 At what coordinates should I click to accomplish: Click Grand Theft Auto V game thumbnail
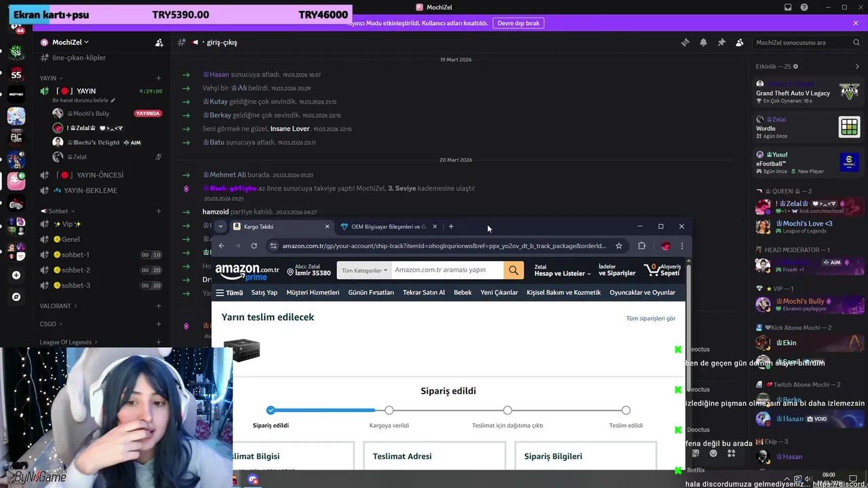849,91
